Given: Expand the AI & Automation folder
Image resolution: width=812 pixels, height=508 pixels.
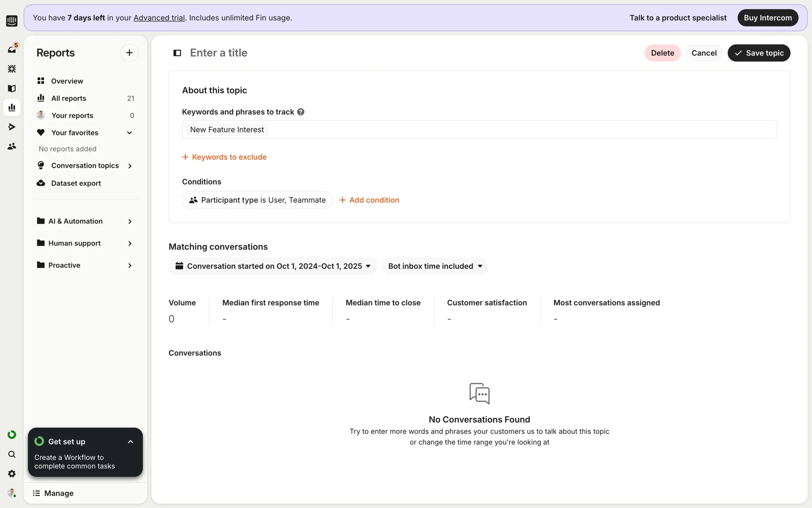Looking at the screenshot, I should pyautogui.click(x=129, y=221).
